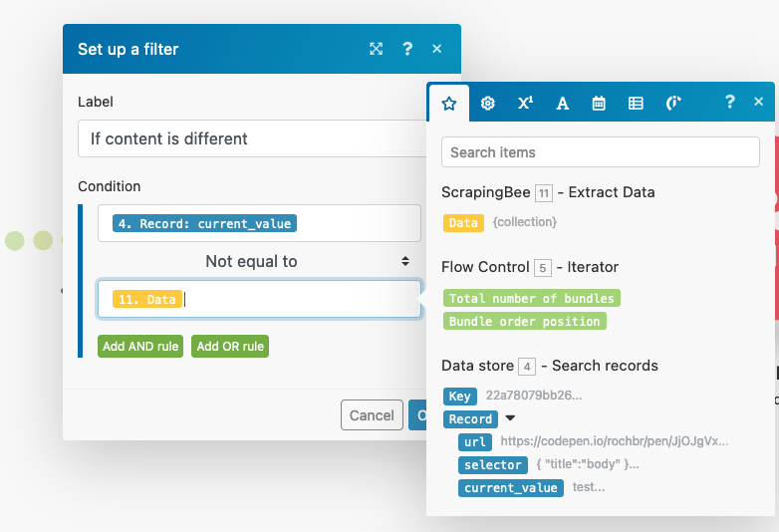The image size is (779, 532).
Task: Open date and time calendar tab
Action: [x=599, y=103]
